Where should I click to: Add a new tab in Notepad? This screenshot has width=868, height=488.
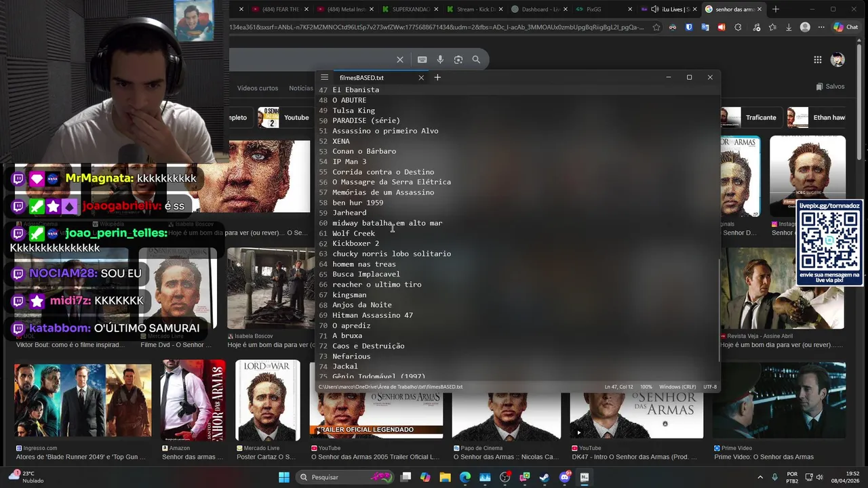coord(437,77)
